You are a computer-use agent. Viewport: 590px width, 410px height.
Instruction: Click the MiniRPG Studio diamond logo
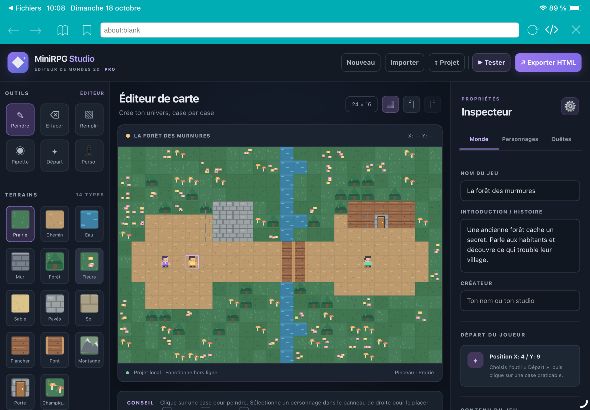[18, 62]
